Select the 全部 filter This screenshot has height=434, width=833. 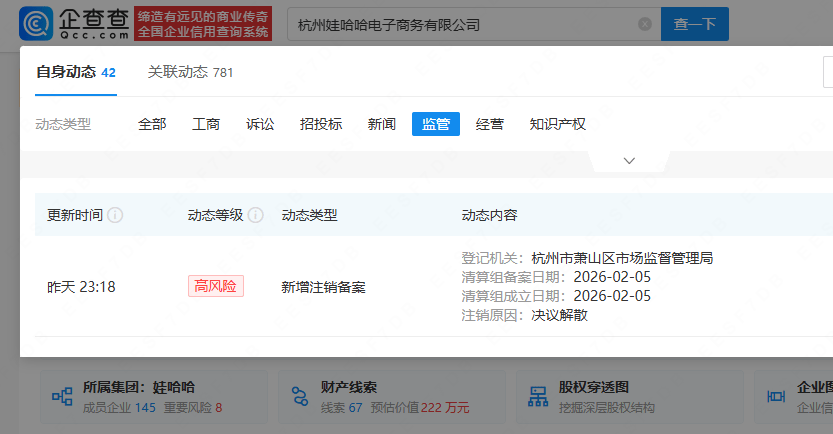(x=152, y=124)
